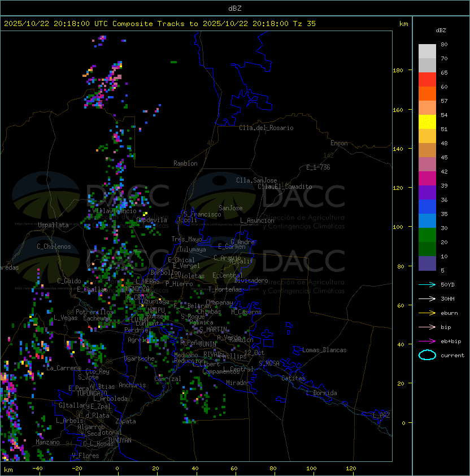Click the cyan 'current' ellipse icon
This screenshot has width=470, height=476.
[427, 355]
